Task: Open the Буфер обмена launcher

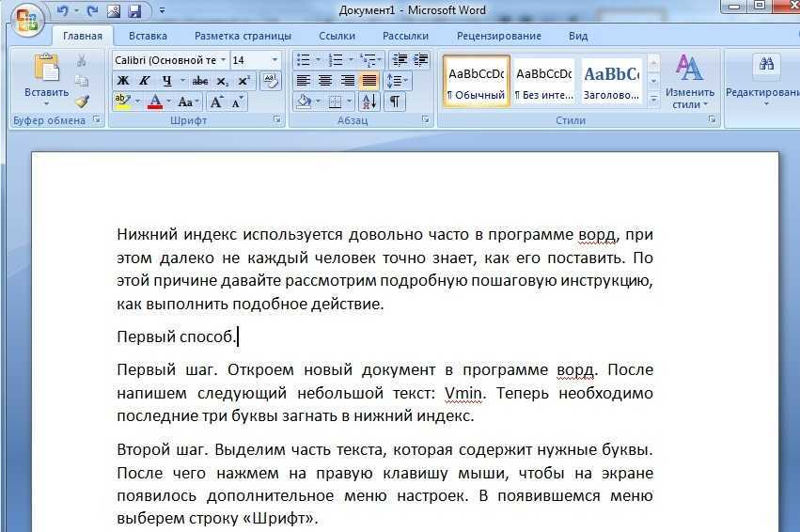Action: 97,119
